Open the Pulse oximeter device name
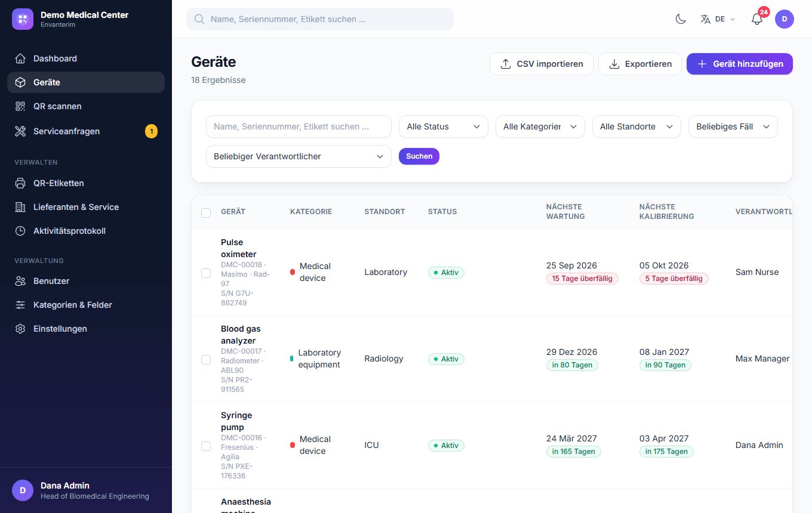This screenshot has height=513, width=812. pos(239,248)
